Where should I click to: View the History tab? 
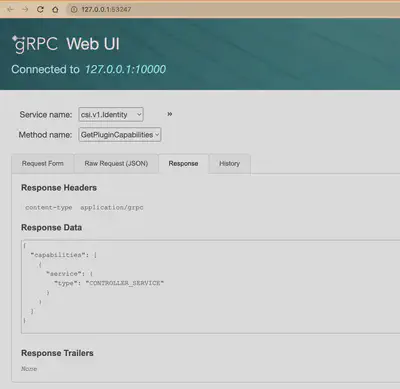click(229, 163)
